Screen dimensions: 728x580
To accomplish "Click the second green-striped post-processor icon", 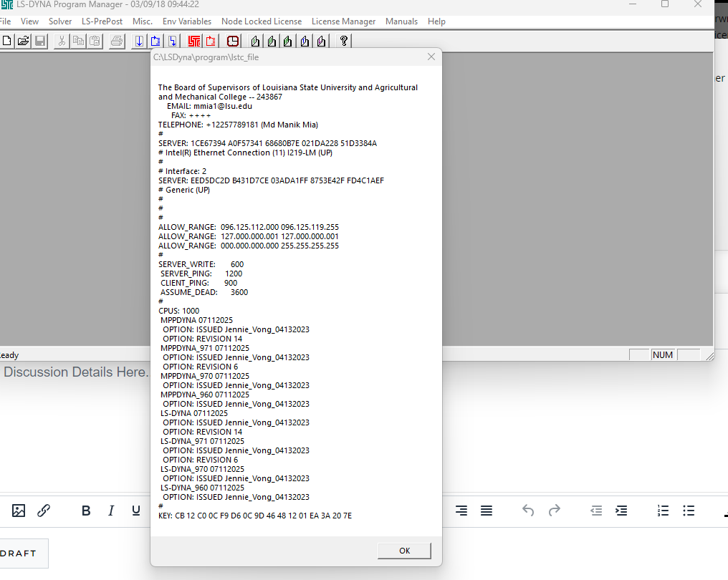I will pyautogui.click(x=288, y=42).
